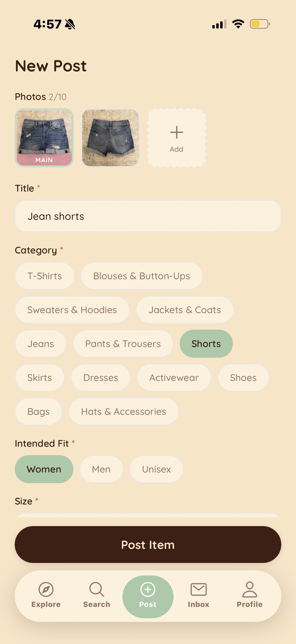The height and width of the screenshot is (644, 296).
Task: Select Women intended fit
Action: (44, 469)
